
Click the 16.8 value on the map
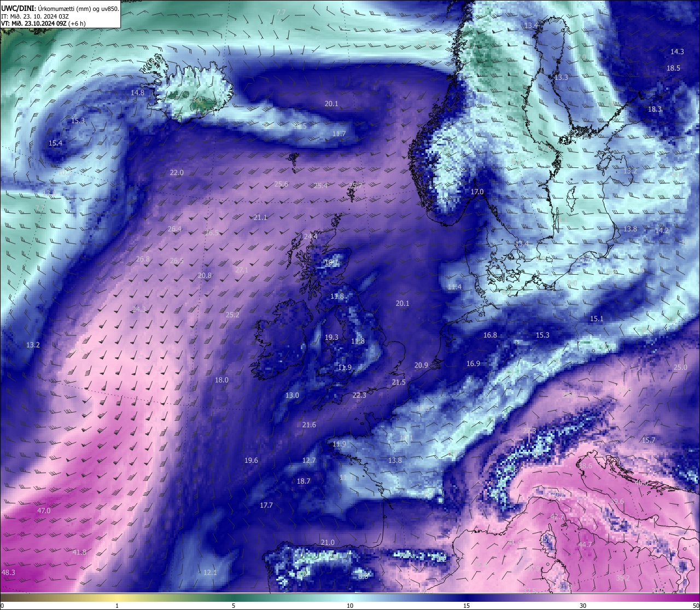490,335
